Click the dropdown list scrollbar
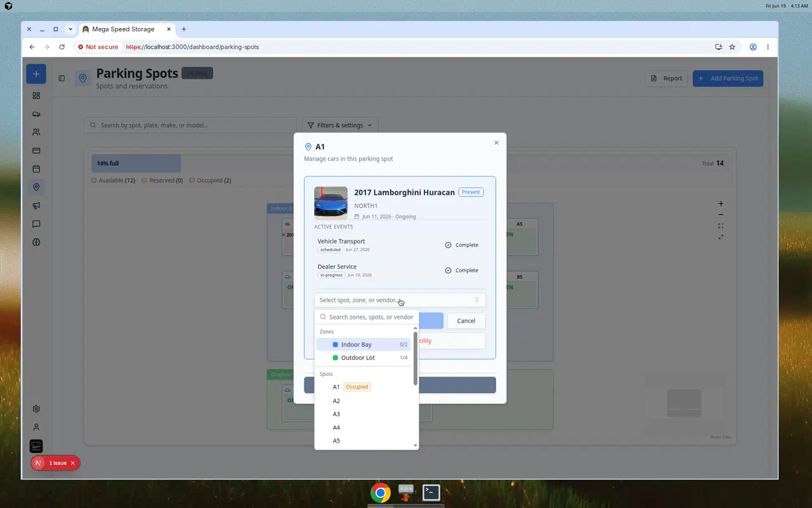This screenshot has height=508, width=812. click(x=416, y=358)
